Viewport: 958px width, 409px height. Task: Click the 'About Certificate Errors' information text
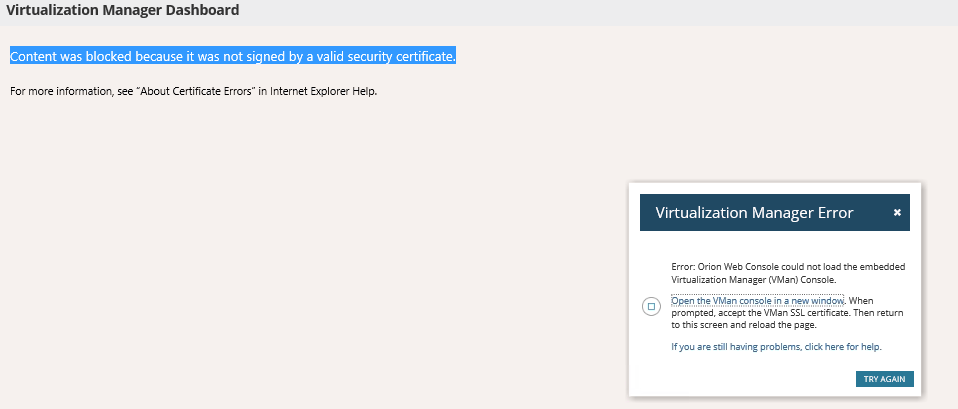(x=194, y=92)
